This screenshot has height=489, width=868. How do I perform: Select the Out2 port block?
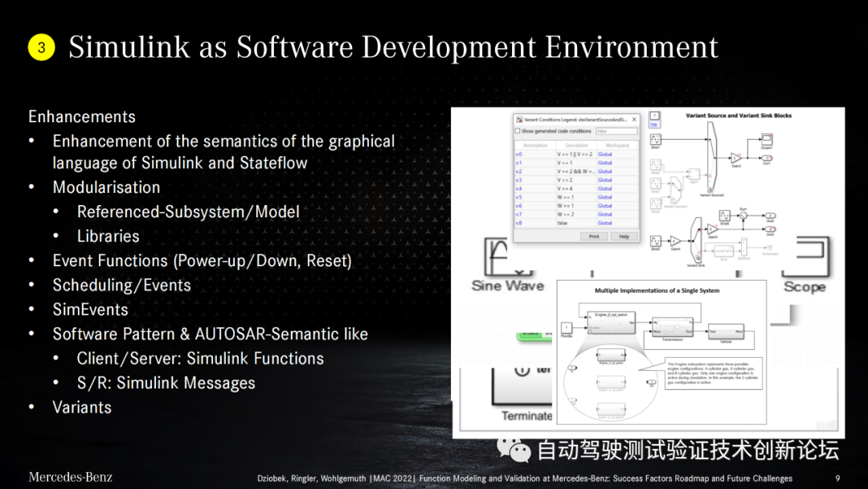[x=771, y=216]
